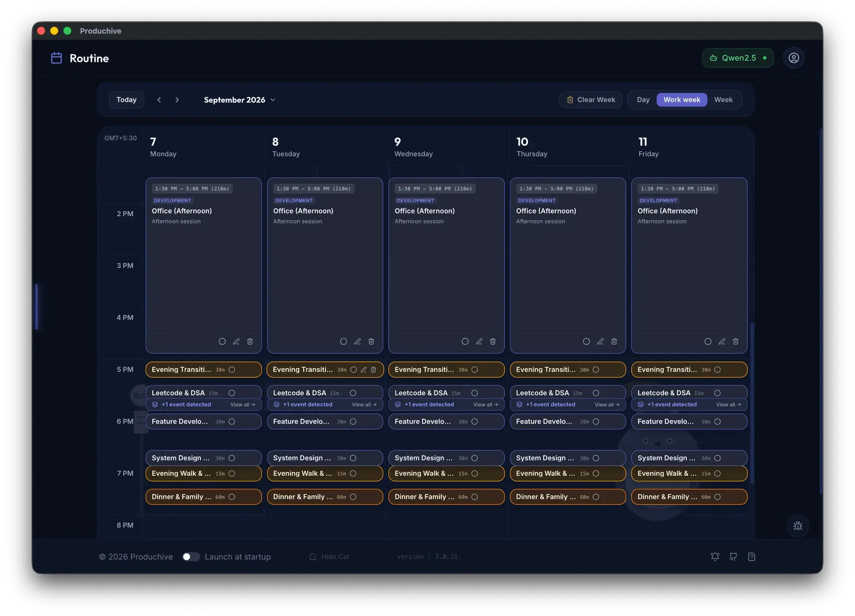Edit Monday's Office (Afternoon) block
Viewport: 855px width, 616px height.
point(236,341)
